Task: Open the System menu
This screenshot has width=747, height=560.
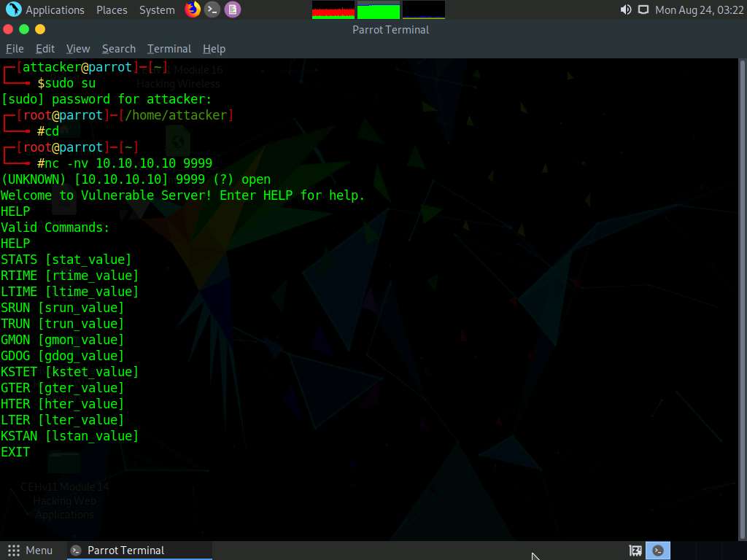Action: coord(157,10)
